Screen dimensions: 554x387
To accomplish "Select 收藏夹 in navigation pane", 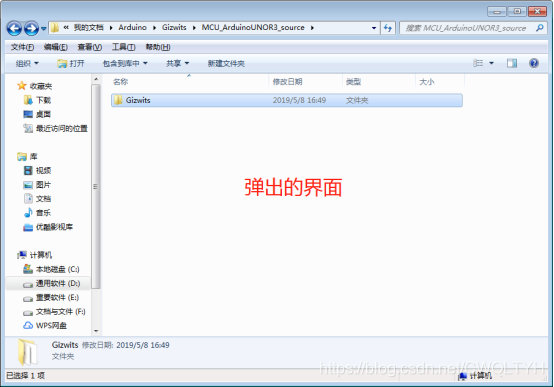I will tap(35, 86).
